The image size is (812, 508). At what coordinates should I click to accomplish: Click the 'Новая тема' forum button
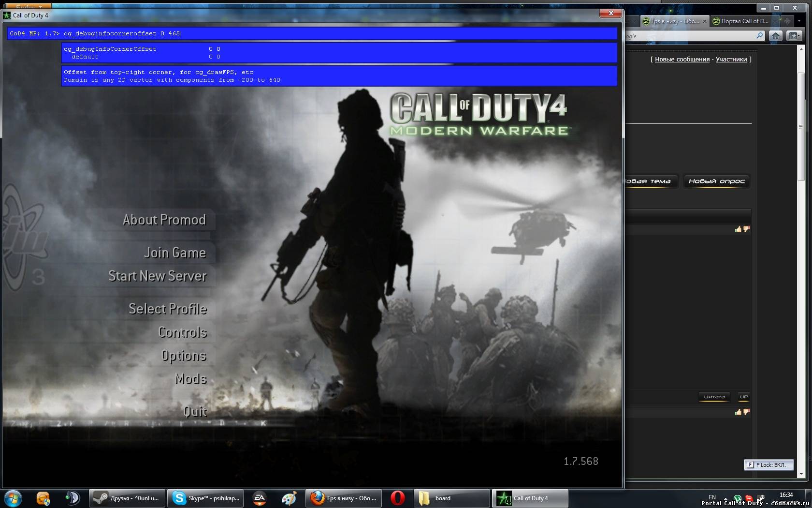(x=651, y=181)
